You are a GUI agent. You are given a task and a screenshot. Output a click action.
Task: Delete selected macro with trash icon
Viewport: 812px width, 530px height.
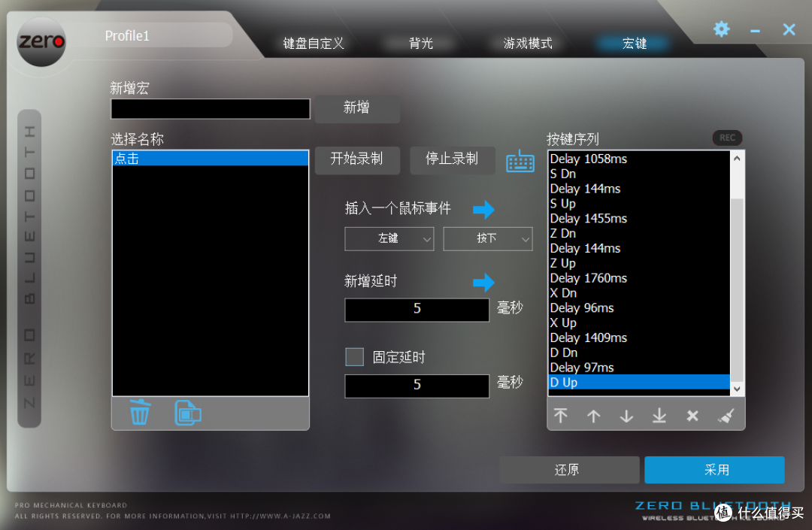coord(140,413)
